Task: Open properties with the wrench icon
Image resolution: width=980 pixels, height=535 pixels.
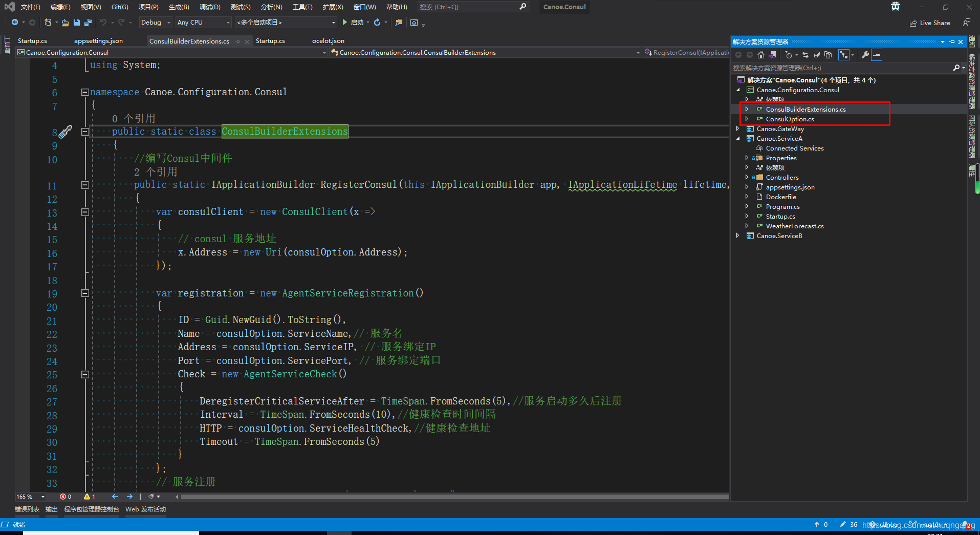Action: point(865,55)
